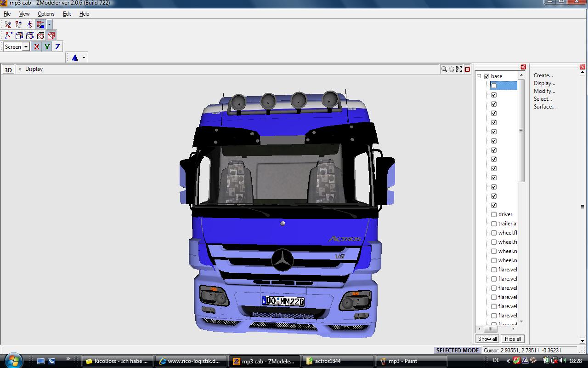Open the Edit menu

[x=67, y=14]
